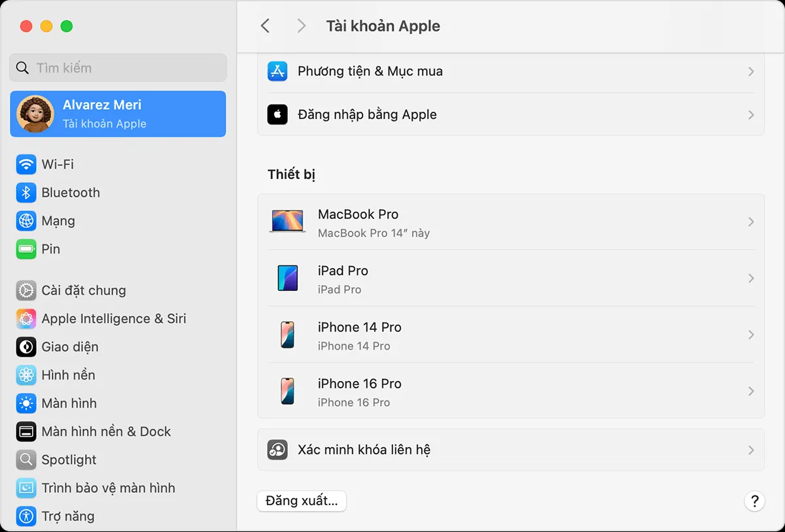Image resolution: width=785 pixels, height=532 pixels.
Task: Click the Wi-Fi icon in sidebar
Action: [26, 164]
